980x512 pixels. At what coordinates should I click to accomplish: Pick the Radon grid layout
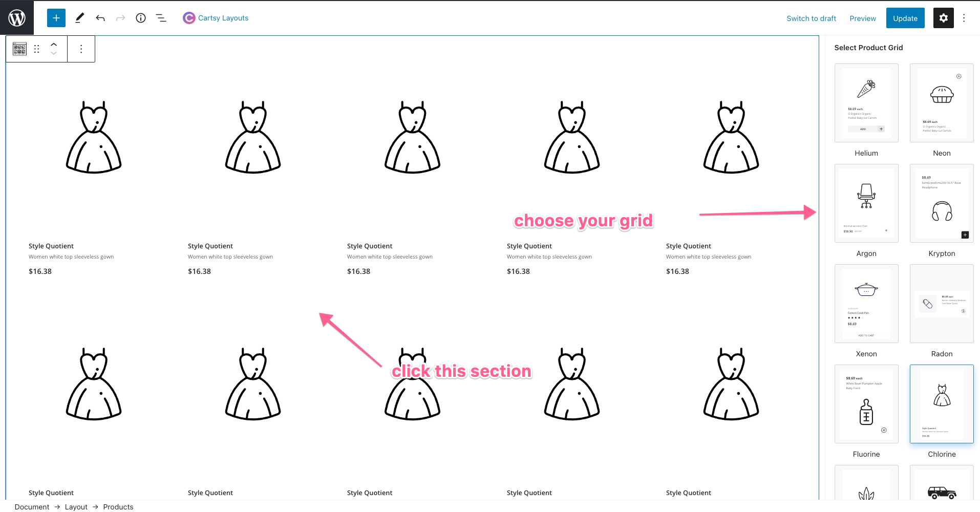click(942, 304)
